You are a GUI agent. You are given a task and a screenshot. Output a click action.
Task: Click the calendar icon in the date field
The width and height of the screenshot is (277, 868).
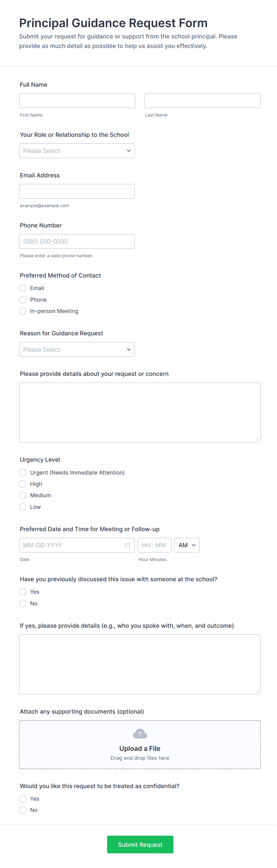coord(127,545)
